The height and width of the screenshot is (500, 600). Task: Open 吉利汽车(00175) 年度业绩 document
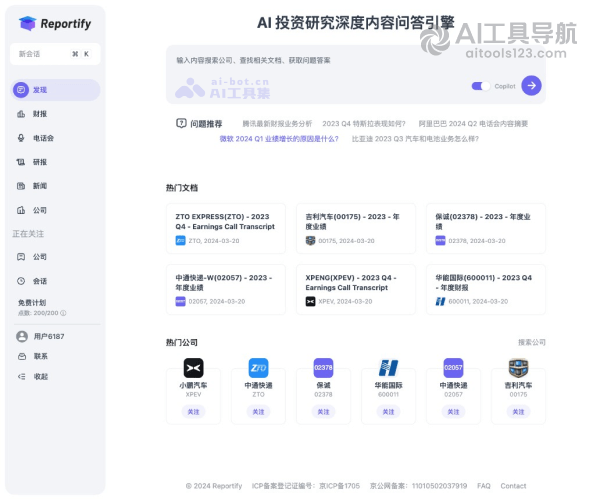(x=356, y=228)
